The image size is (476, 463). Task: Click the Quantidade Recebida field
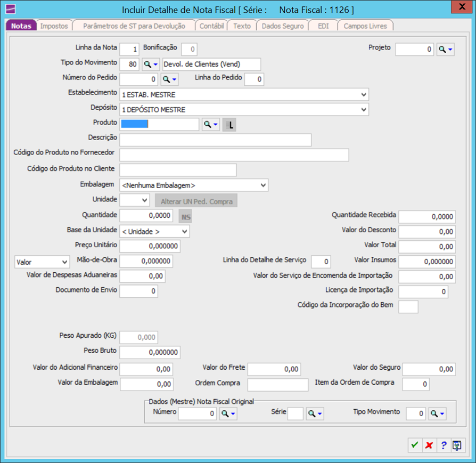tap(427, 217)
